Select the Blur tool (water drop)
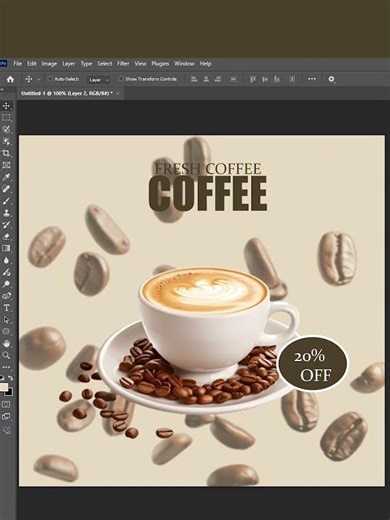This screenshot has width=390, height=520. (6, 260)
